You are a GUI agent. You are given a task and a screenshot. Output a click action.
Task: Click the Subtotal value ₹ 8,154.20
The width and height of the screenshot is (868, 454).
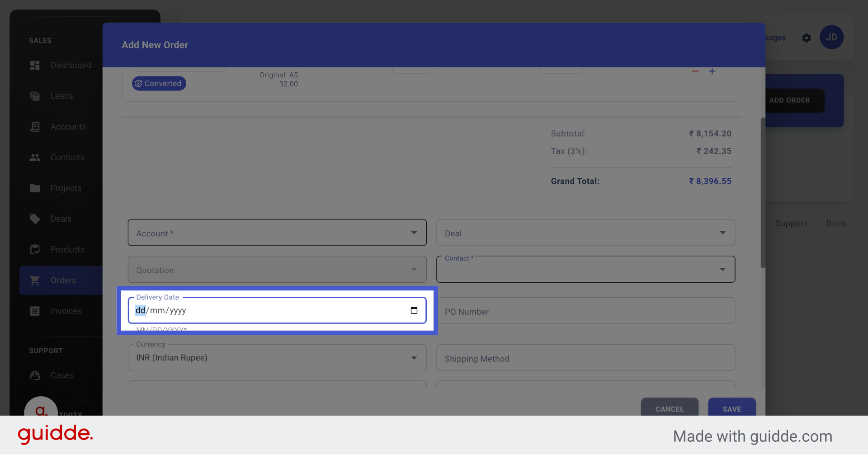(x=710, y=134)
